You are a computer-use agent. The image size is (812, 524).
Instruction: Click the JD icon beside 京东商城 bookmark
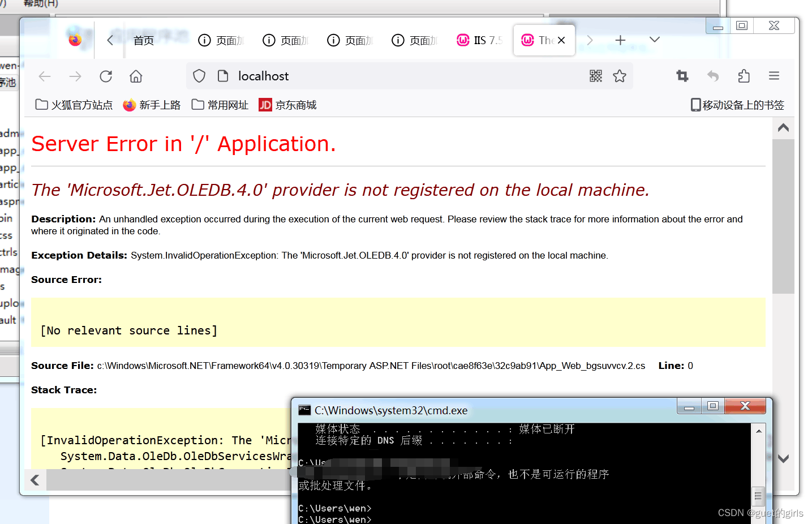264,104
